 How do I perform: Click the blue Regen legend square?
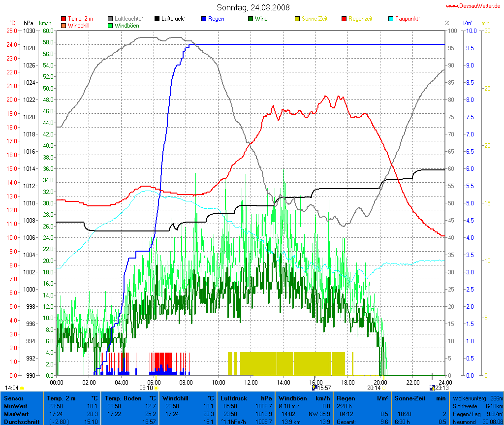(x=204, y=19)
